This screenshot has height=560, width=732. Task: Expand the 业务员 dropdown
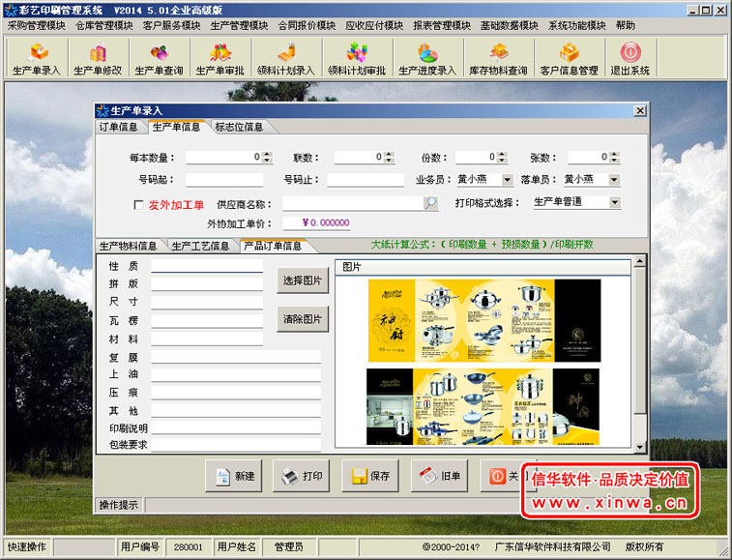[507, 180]
